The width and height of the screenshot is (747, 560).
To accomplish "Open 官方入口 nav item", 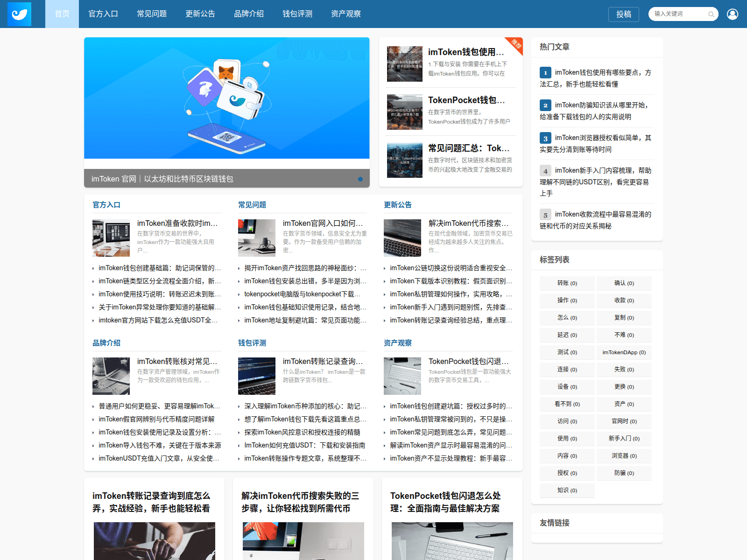I will pyautogui.click(x=103, y=14).
